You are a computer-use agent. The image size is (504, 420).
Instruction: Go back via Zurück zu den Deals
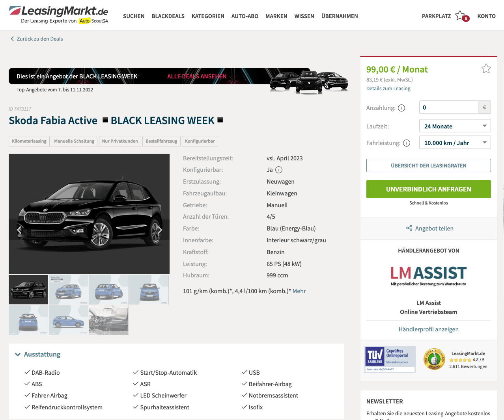pos(37,39)
